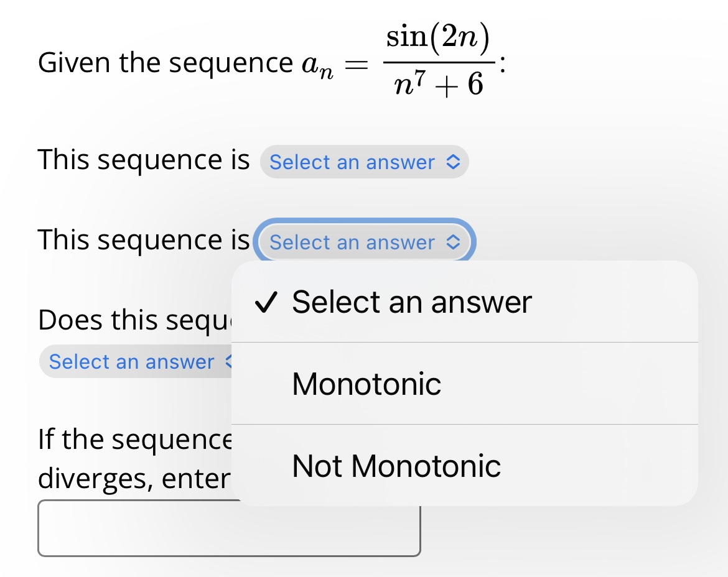The image size is (728, 577).
Task: Click the chevron icon on the highlighted second dropdown
Action: click(455, 242)
